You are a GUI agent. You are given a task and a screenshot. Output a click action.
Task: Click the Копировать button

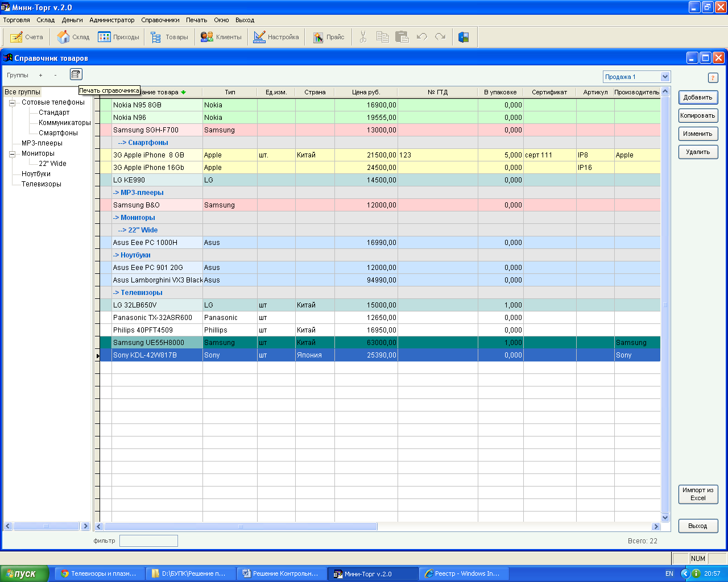pos(698,115)
